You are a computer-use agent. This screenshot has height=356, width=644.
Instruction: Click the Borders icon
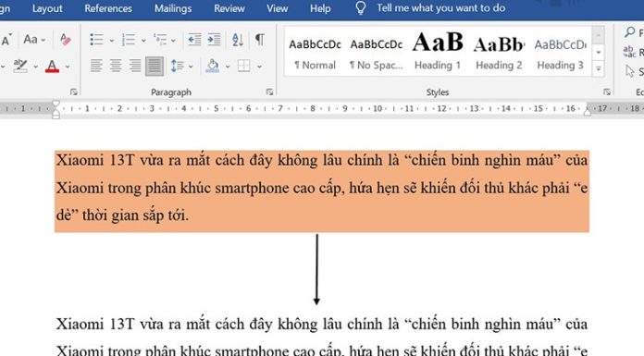tap(244, 66)
